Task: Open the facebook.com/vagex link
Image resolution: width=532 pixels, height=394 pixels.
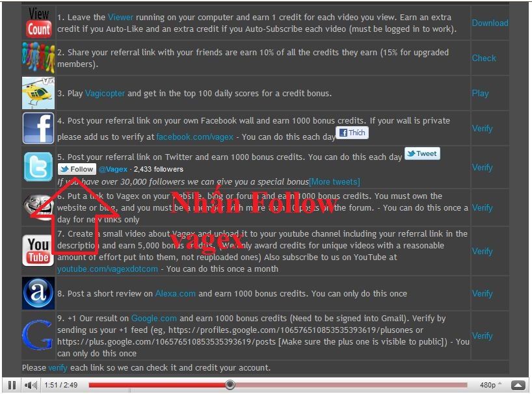Action: [194, 137]
